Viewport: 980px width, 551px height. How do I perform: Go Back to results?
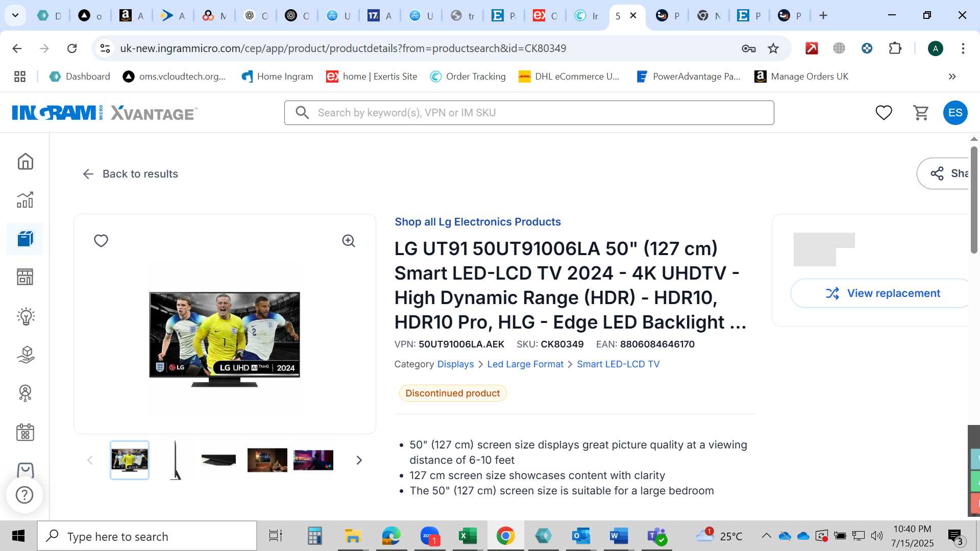tap(130, 174)
